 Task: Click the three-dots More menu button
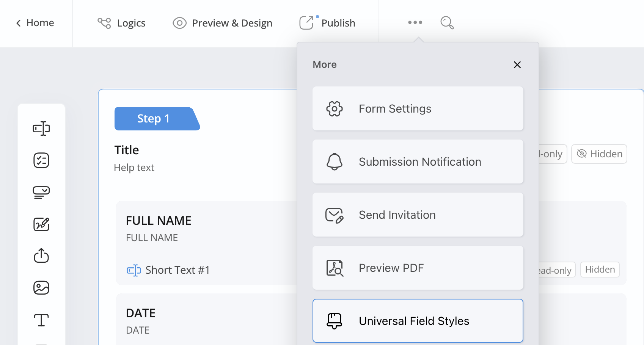click(x=415, y=23)
